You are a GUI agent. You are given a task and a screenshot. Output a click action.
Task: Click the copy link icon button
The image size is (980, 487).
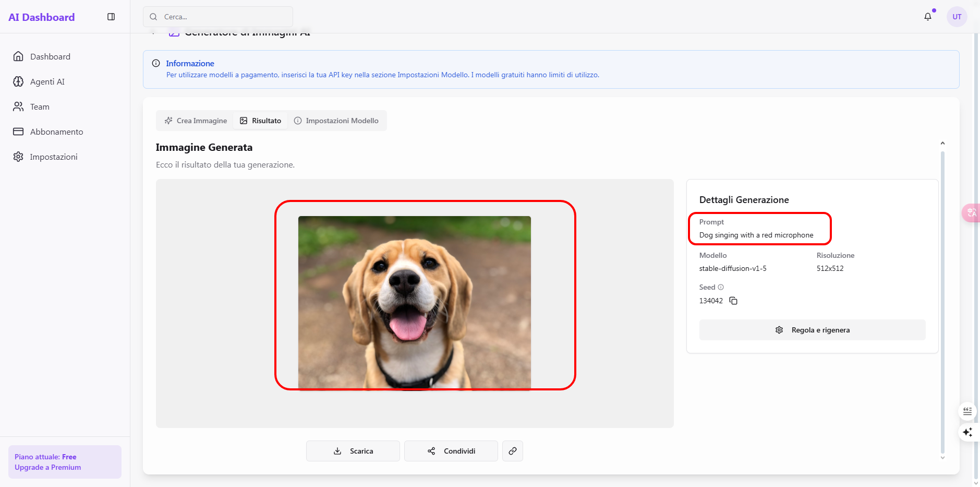pyautogui.click(x=512, y=451)
